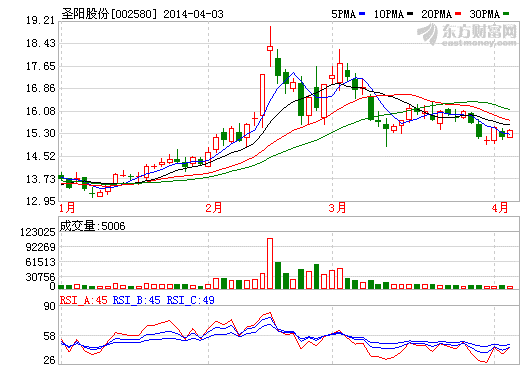The width and height of the screenshot is (520, 365).
Task: Click the green 30PMA legend swatch
Action: pyautogui.click(x=506, y=14)
